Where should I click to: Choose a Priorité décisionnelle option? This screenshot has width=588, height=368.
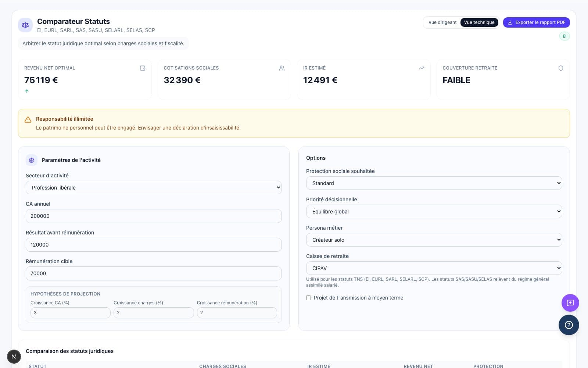click(x=434, y=212)
